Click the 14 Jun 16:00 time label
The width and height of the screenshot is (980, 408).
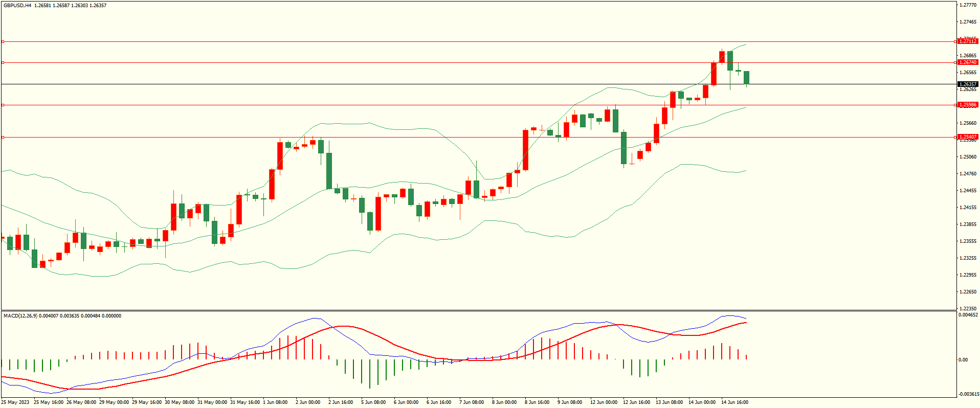tap(734, 402)
